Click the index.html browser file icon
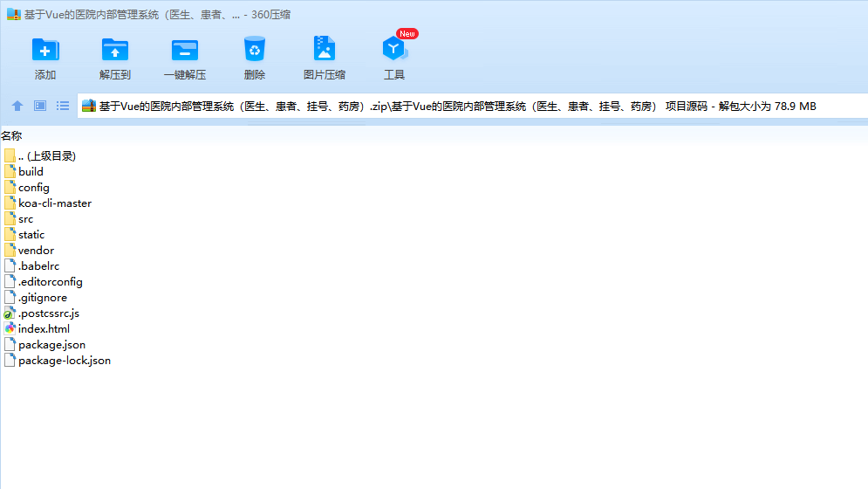The image size is (868, 489). pos(10,329)
